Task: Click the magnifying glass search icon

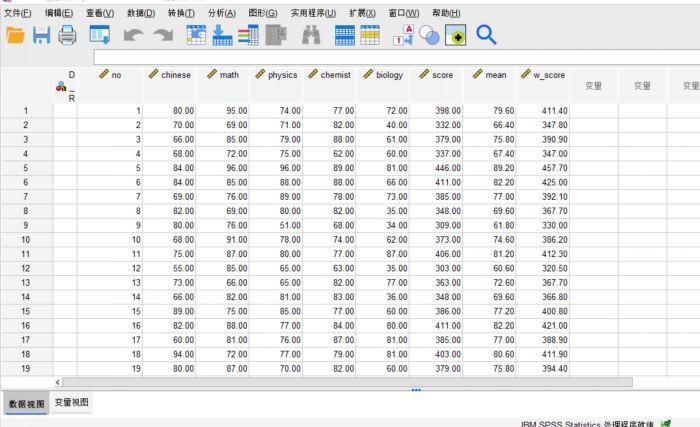Action: [486, 35]
